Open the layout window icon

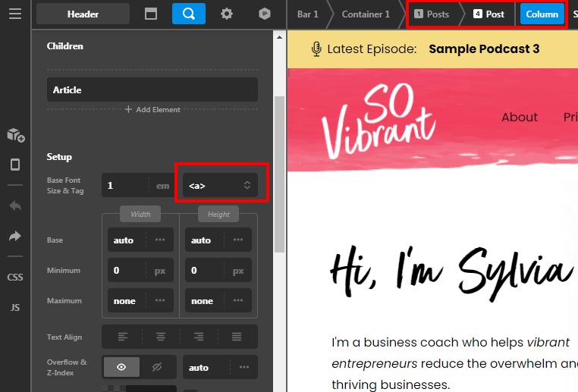[151, 14]
